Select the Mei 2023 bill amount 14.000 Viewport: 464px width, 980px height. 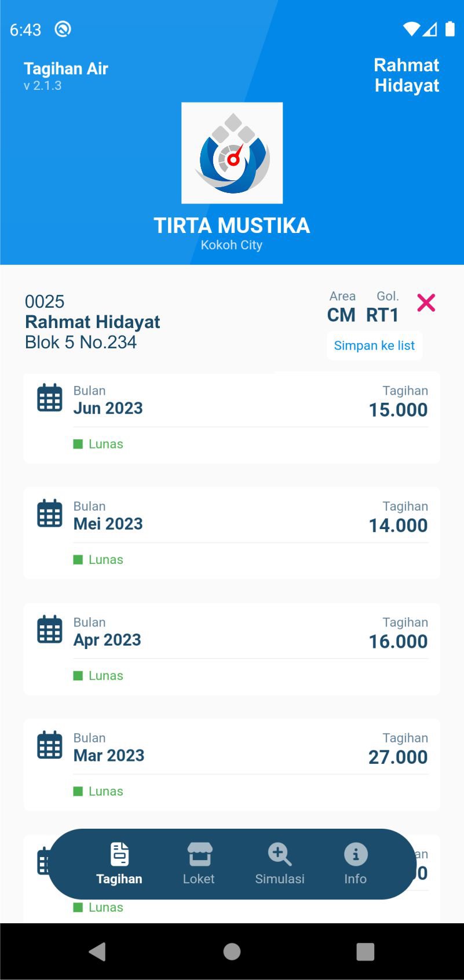(x=398, y=526)
